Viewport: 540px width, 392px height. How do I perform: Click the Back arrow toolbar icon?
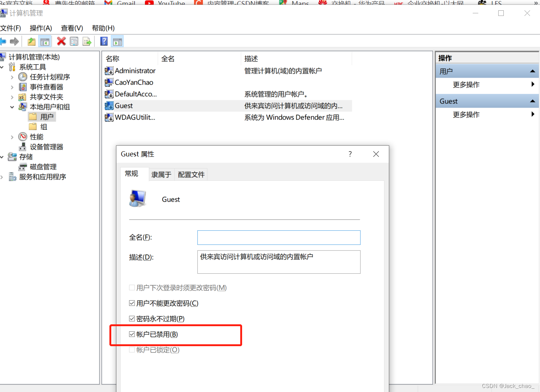[x=3, y=41]
